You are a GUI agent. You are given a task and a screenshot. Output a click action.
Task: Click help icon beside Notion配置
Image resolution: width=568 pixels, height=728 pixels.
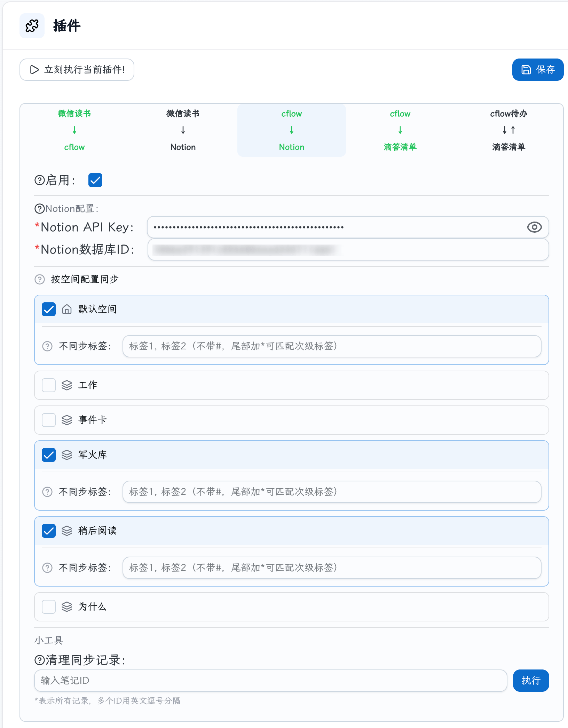point(40,209)
